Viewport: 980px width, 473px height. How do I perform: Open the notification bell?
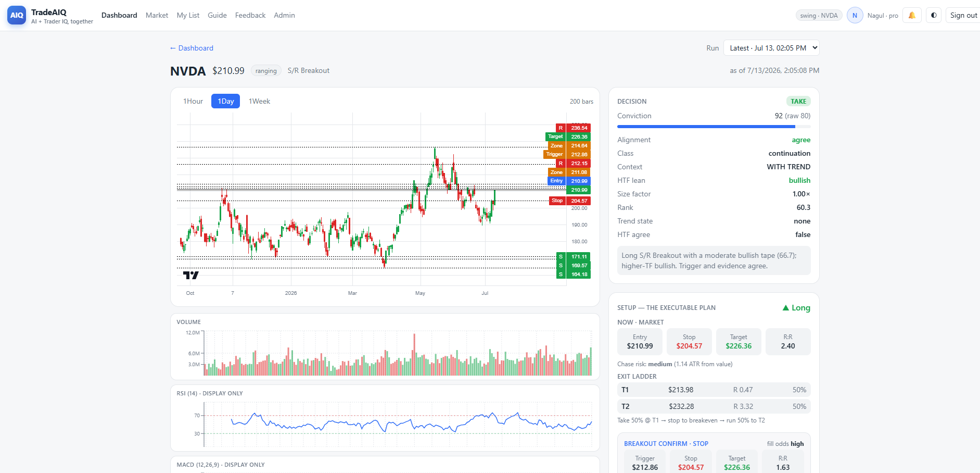tap(912, 15)
